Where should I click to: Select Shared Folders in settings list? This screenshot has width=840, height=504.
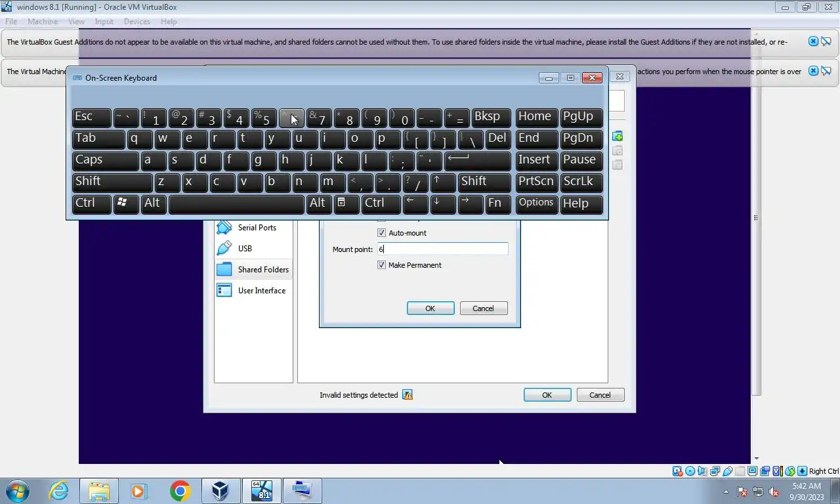pos(253,270)
